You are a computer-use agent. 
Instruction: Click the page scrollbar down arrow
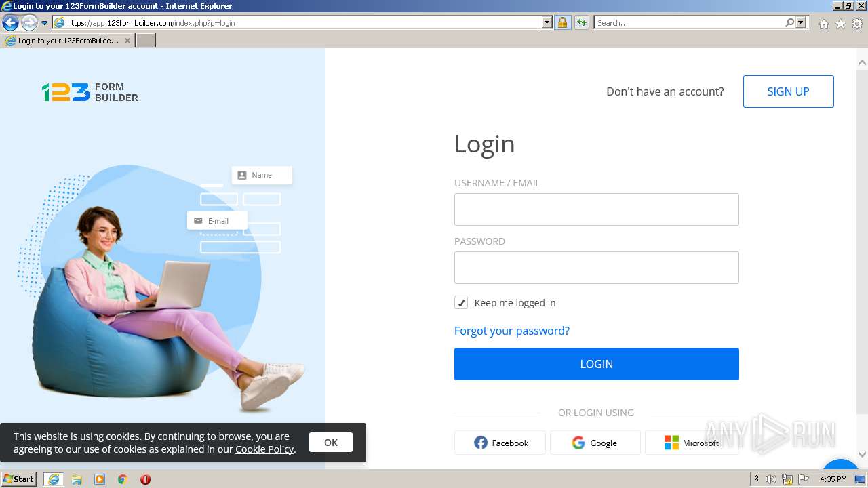[862, 455]
